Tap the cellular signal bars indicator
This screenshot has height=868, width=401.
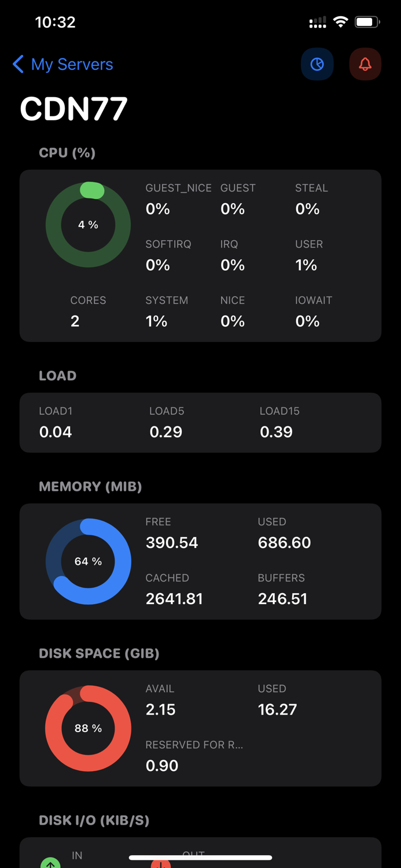[x=317, y=21]
